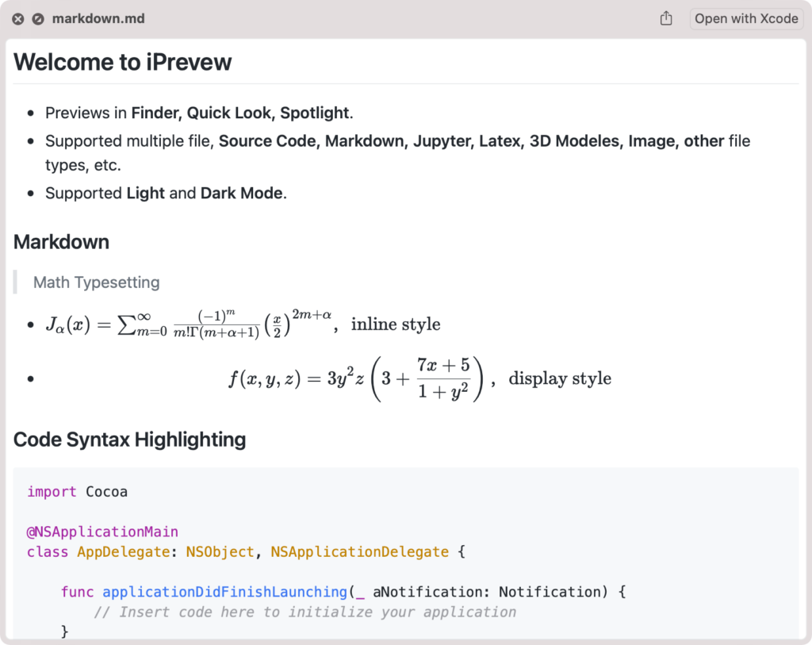Click the block/prohibit icon next to close
This screenshot has width=812, height=645.
point(36,18)
